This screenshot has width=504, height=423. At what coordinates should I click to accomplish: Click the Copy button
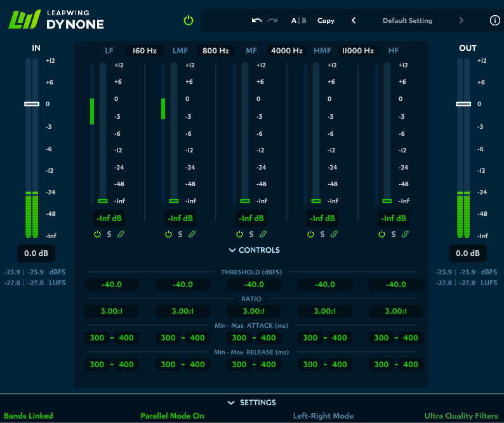[326, 20]
